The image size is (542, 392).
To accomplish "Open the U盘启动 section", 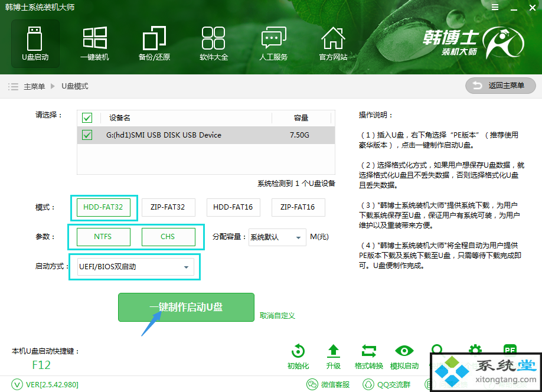I will (x=35, y=44).
